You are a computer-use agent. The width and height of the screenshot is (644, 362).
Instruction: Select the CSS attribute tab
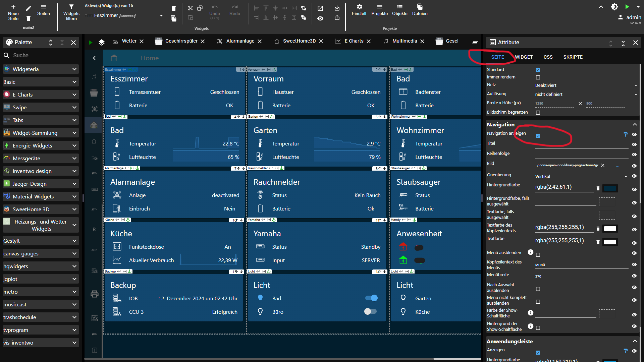[548, 57]
